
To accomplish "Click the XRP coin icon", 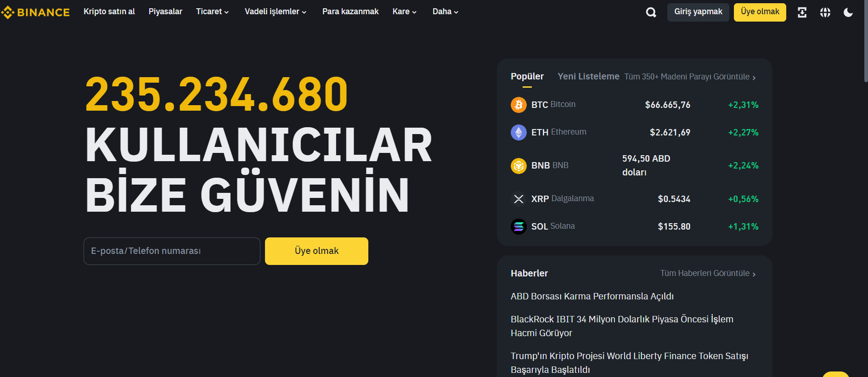I will [519, 199].
